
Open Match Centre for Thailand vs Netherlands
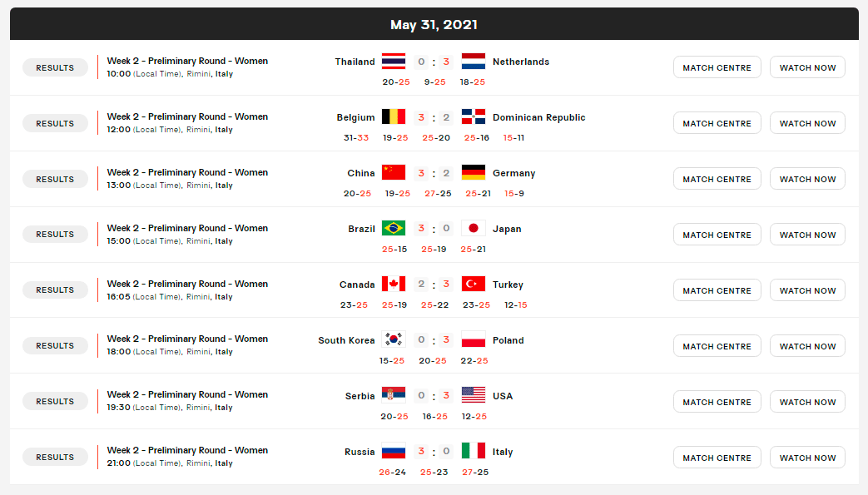pos(717,67)
